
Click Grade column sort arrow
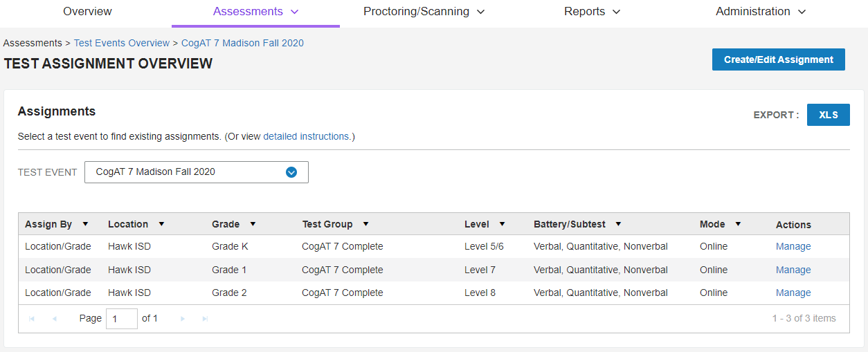point(253,224)
